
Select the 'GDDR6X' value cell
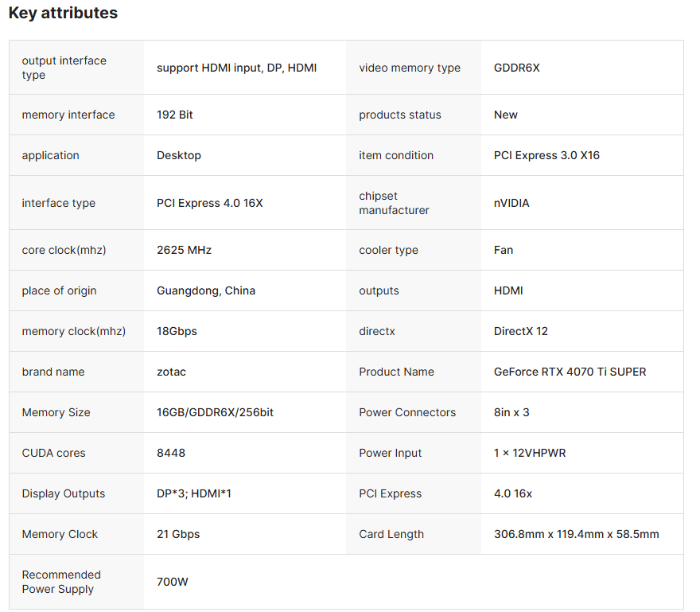click(x=516, y=68)
